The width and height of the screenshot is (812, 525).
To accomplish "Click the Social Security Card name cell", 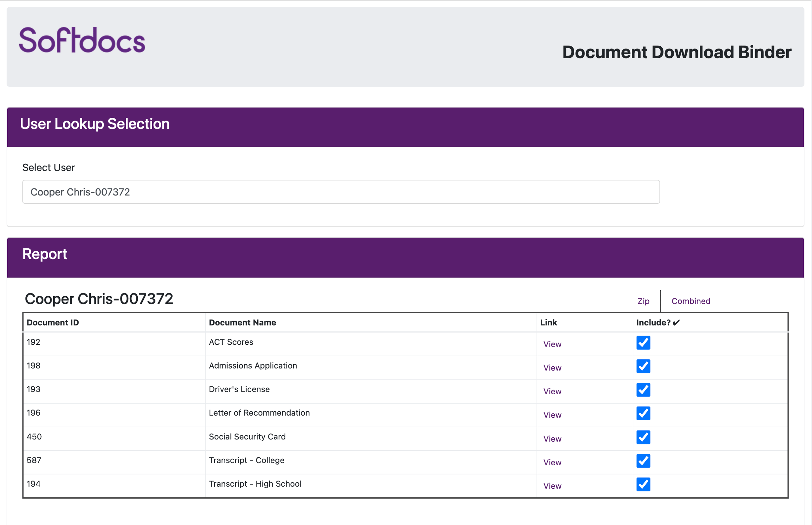I will coord(371,439).
